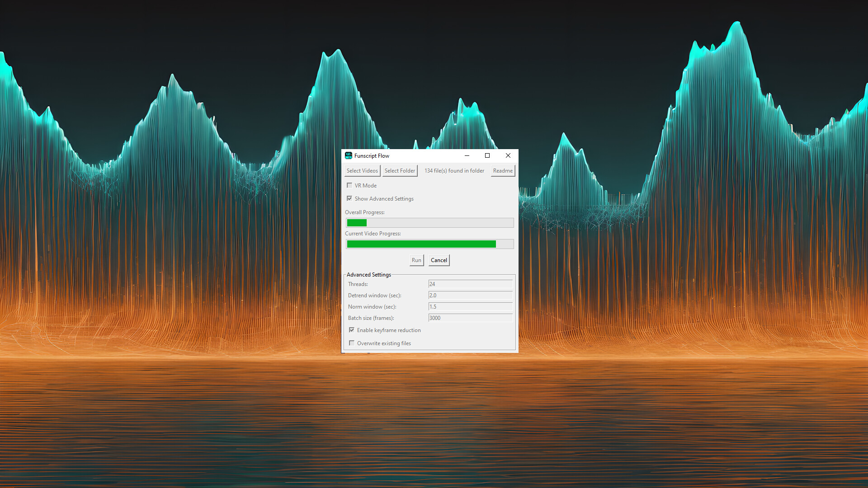Click the Funscript Flow app icon

[349, 155]
